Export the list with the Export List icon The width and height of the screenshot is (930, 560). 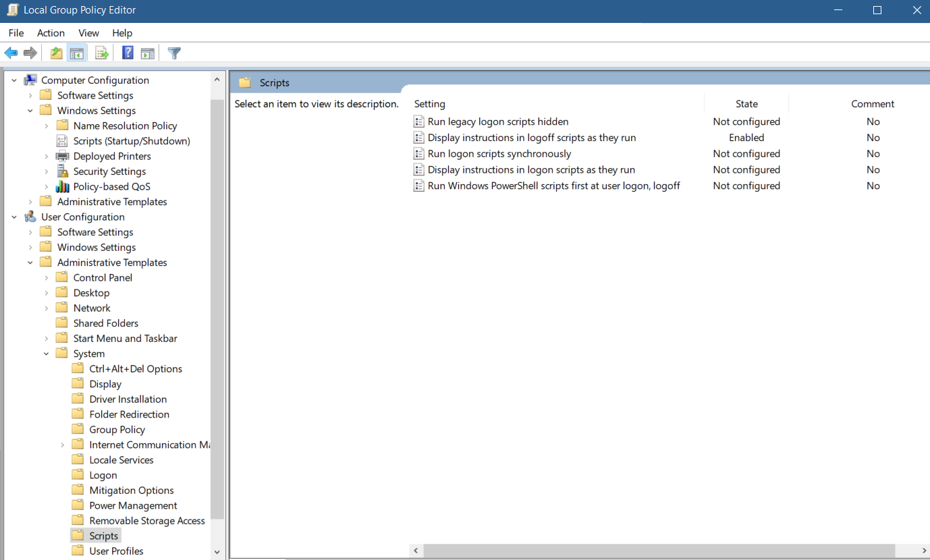click(101, 53)
